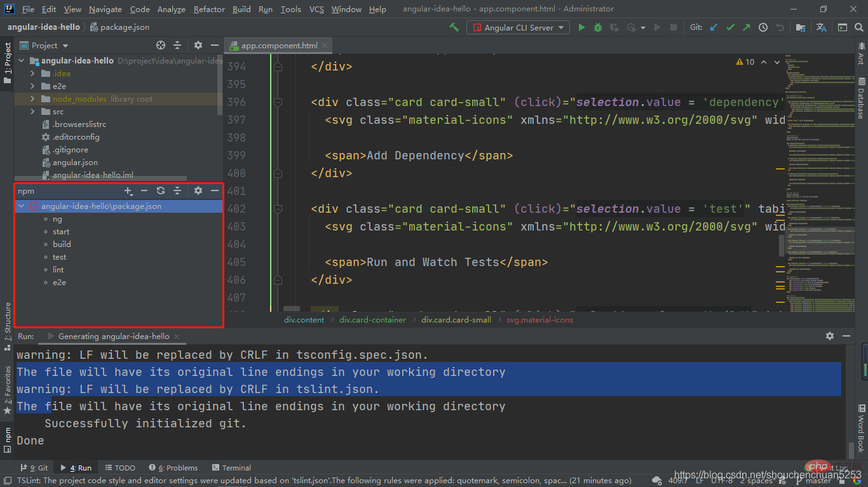Collapse the angular-idea-hello project root

21,61
